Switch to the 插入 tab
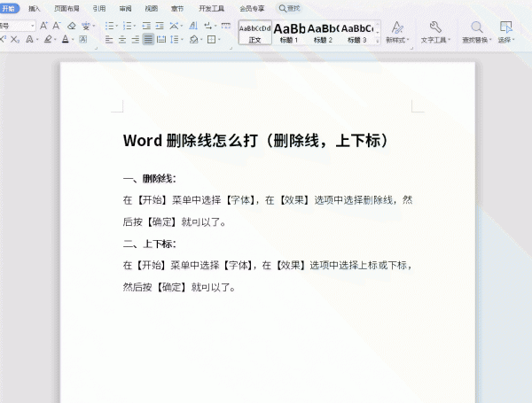Image resolution: width=532 pixels, height=403 pixels. (x=34, y=9)
